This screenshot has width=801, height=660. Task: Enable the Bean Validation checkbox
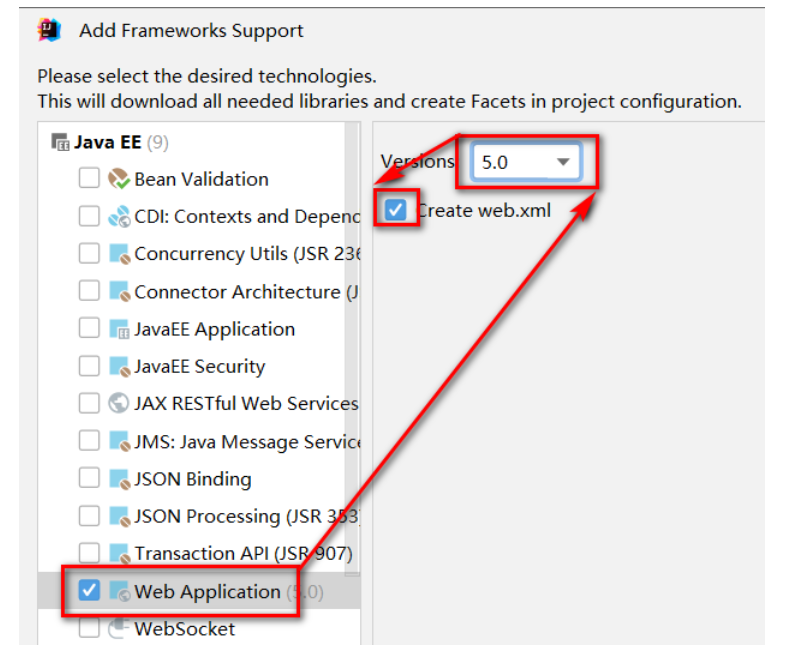click(x=89, y=178)
